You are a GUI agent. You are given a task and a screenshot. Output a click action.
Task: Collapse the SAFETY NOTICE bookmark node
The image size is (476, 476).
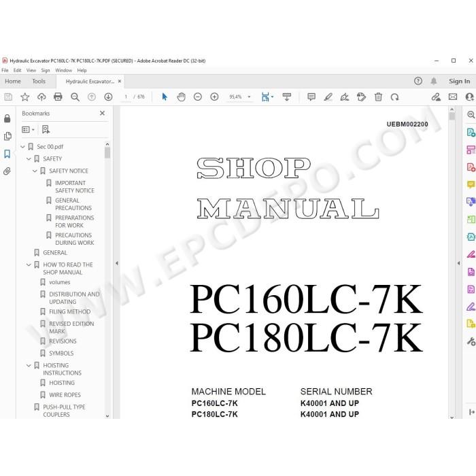(35, 171)
